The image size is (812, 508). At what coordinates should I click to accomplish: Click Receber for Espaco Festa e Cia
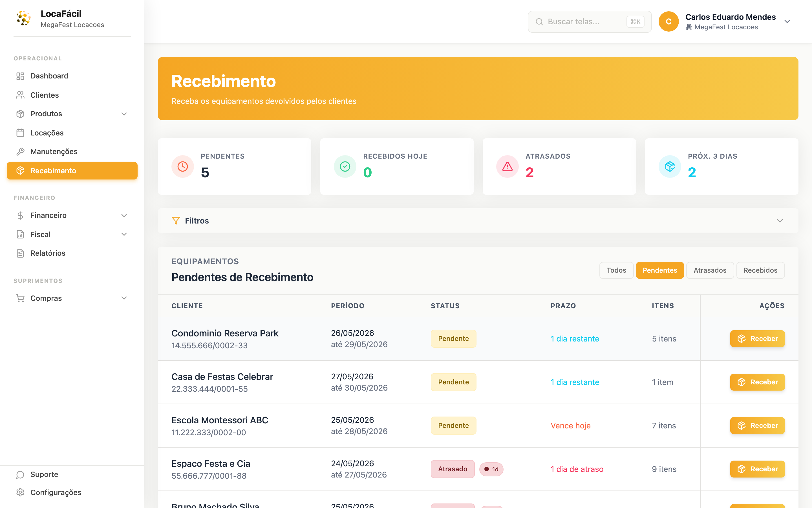coord(757,469)
